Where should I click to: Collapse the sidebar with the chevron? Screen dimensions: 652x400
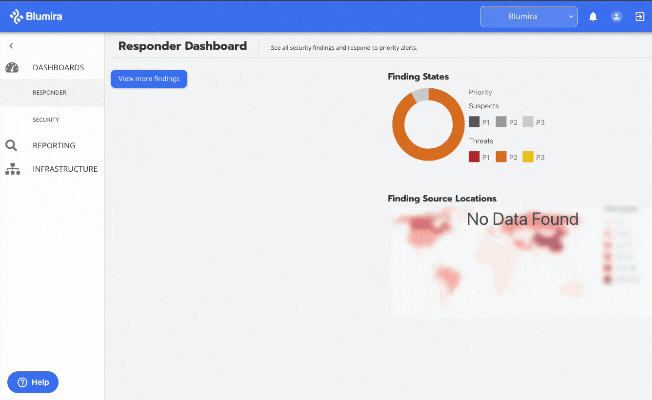(x=11, y=46)
